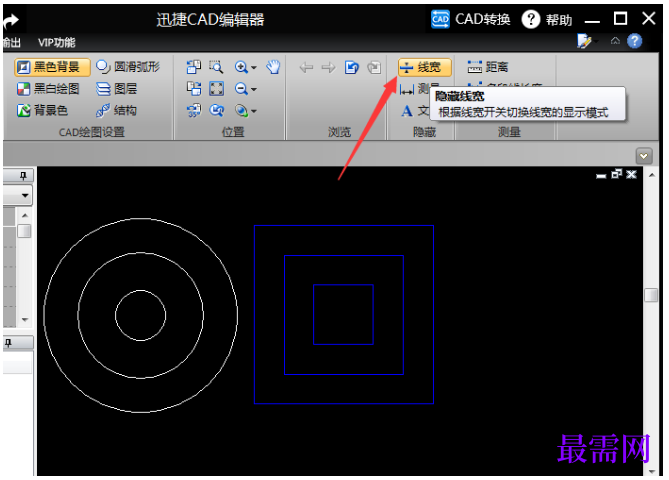The height and width of the screenshot is (480, 669).
Task: Open the 距离 distance measure tool
Action: pyautogui.click(x=488, y=67)
